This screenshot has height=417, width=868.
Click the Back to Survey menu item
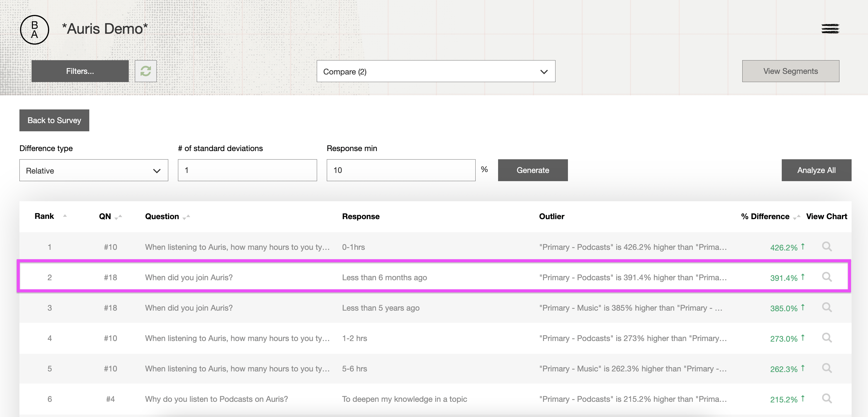click(54, 120)
